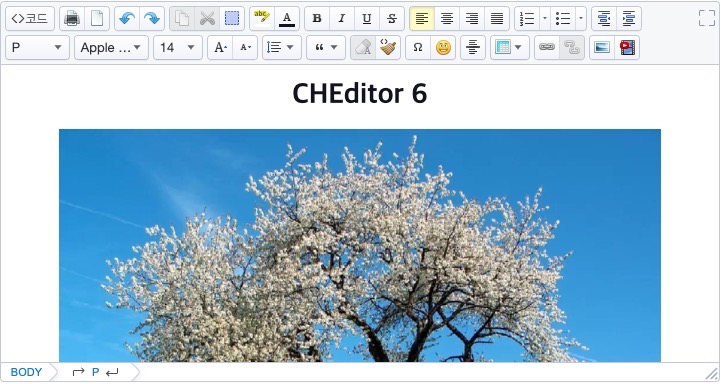Insert a bulleted list
721x384 pixels.
tap(563, 18)
